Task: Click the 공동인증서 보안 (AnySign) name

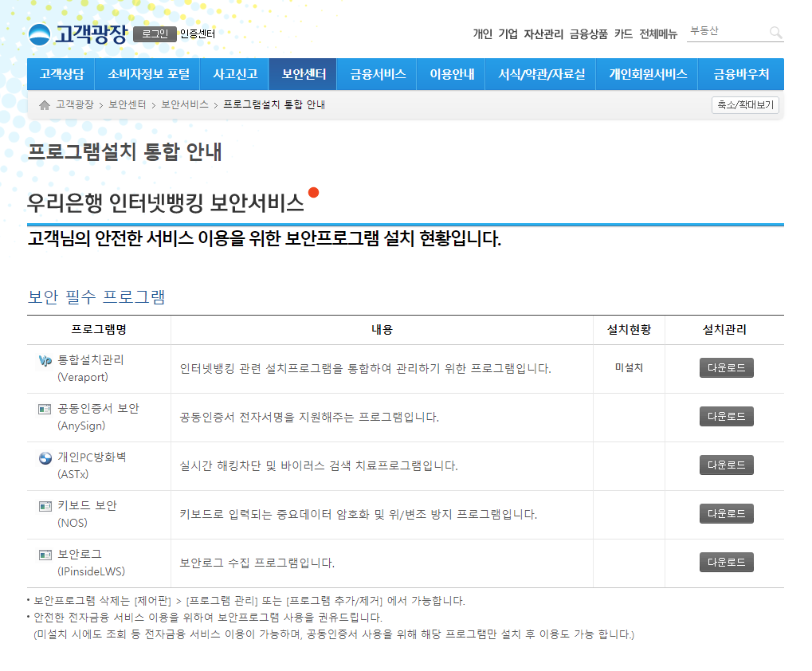Action: (x=98, y=417)
